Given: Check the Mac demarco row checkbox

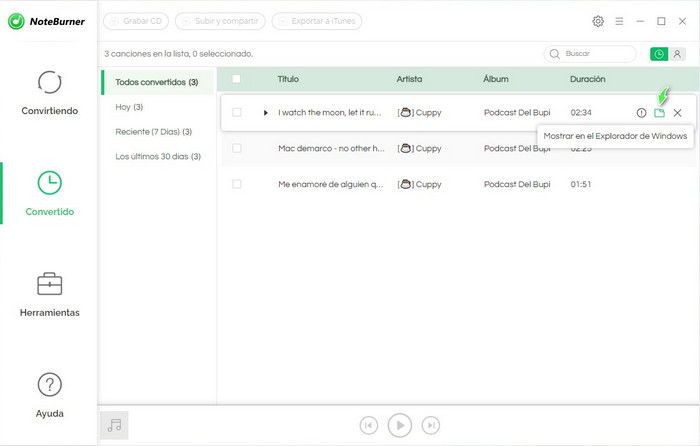Looking at the screenshot, I should (237, 148).
